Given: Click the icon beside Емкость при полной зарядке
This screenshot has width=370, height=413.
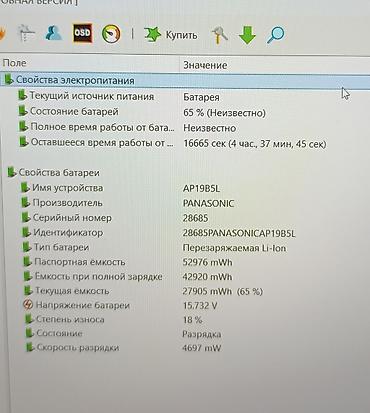Looking at the screenshot, I should pos(28,276).
